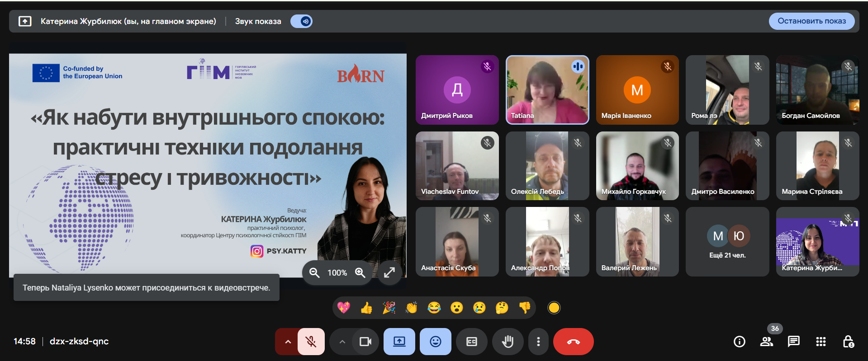Show the participants list

(x=767, y=342)
